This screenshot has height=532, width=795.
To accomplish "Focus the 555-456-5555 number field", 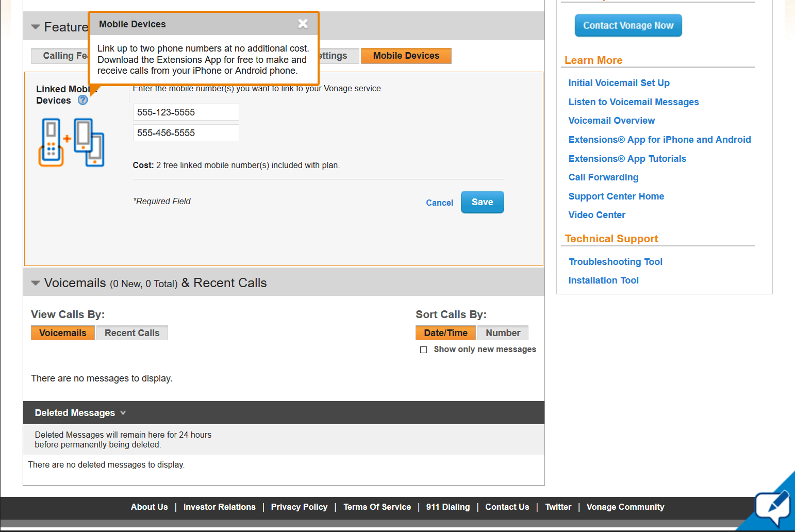I will click(x=186, y=133).
